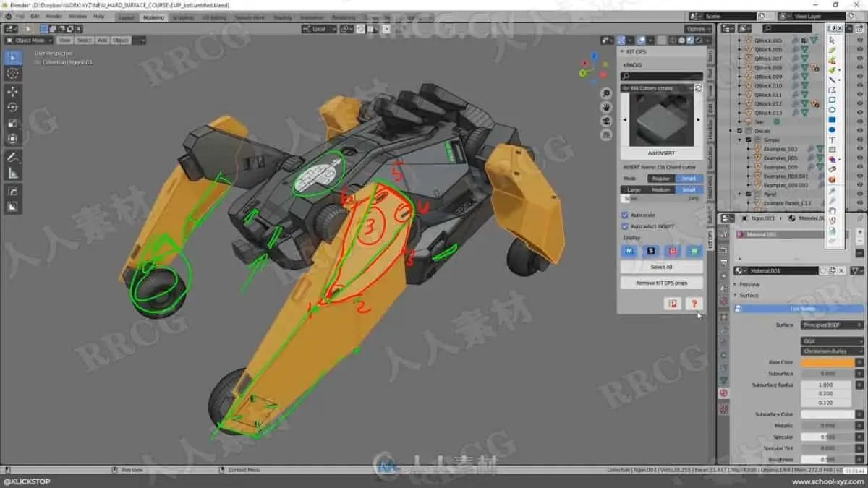
Task: Click Remove KIT OPS props button
Action: coord(662,283)
